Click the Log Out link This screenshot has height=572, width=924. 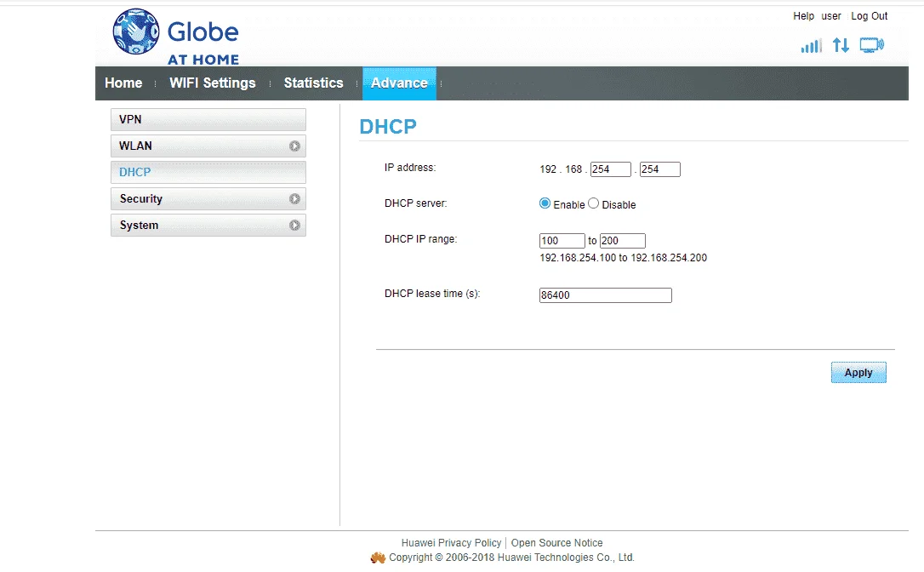point(870,16)
